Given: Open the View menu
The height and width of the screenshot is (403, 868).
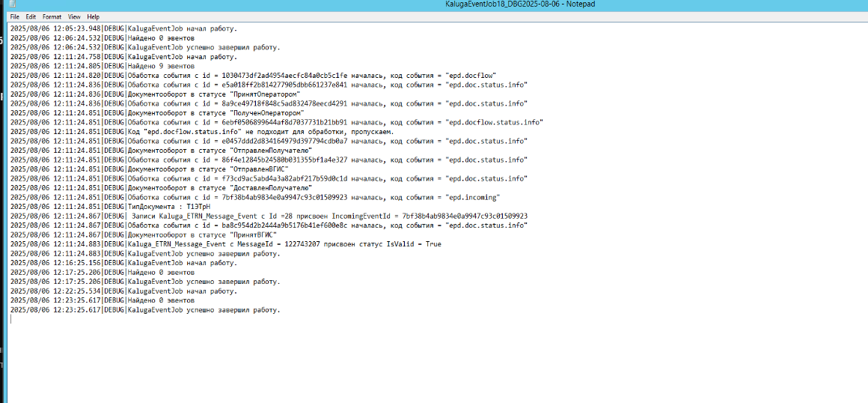Looking at the screenshot, I should click(x=74, y=17).
